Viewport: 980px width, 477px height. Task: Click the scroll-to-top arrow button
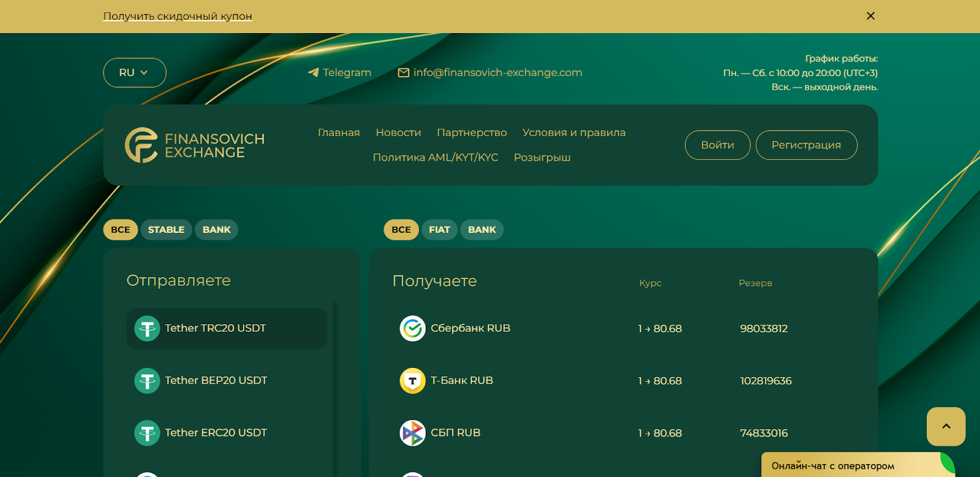(x=946, y=427)
